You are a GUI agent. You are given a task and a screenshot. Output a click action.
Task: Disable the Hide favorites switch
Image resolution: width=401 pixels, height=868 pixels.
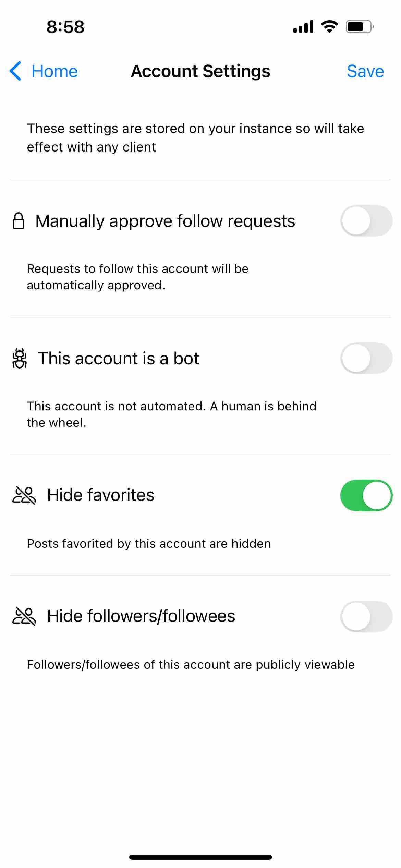[366, 495]
